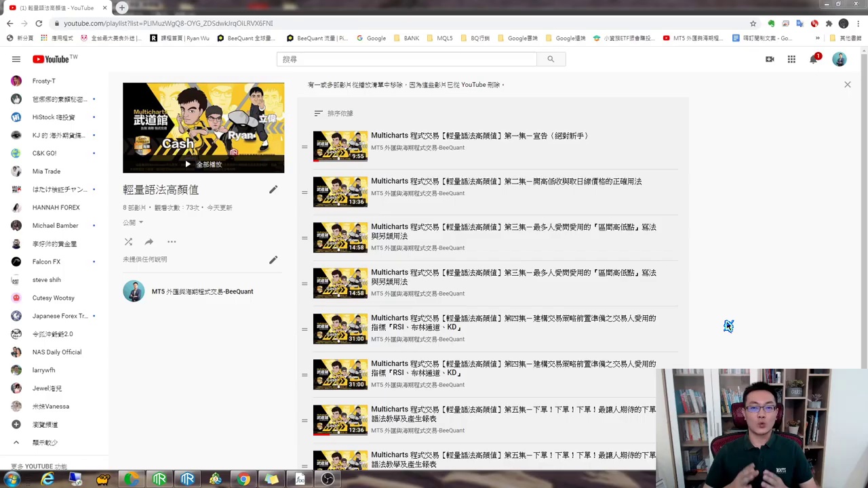Viewport: 868px width, 488px height.
Task: Open OBS Studio from the taskbar
Action: point(328,480)
